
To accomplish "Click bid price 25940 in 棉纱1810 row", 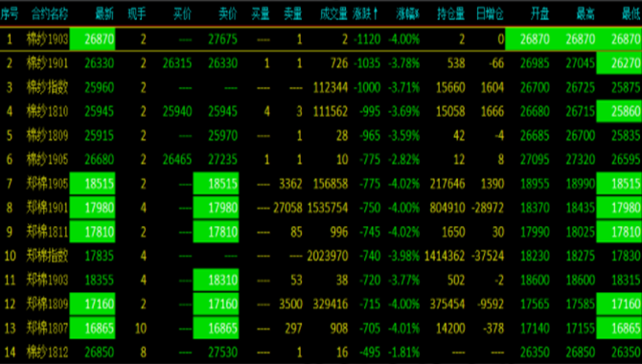I will (x=177, y=111).
